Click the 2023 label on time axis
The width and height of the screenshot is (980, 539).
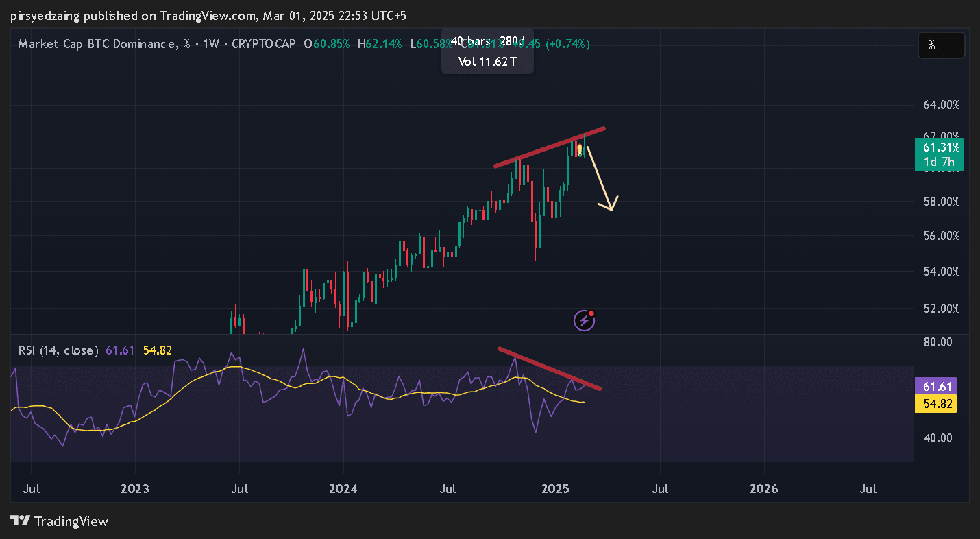(x=134, y=489)
